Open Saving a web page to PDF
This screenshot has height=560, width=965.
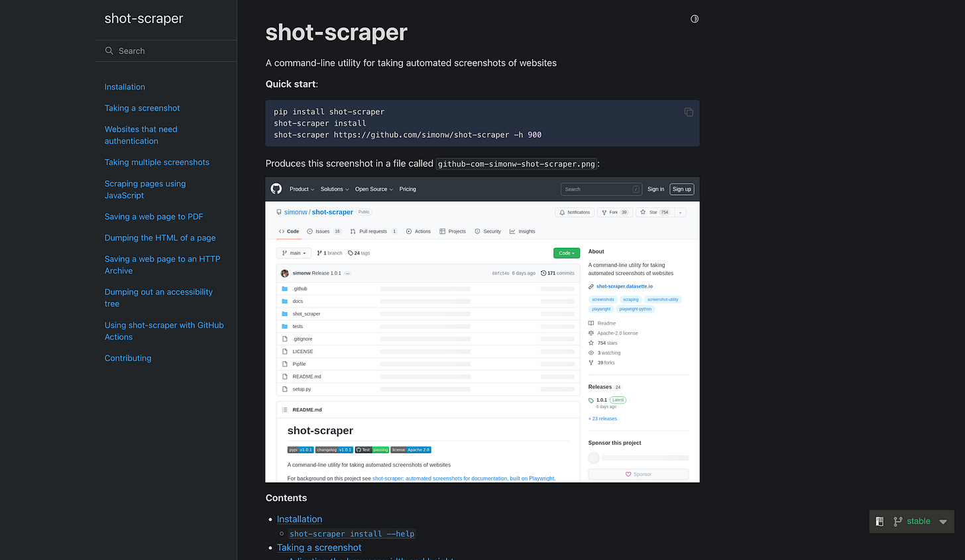pos(154,217)
